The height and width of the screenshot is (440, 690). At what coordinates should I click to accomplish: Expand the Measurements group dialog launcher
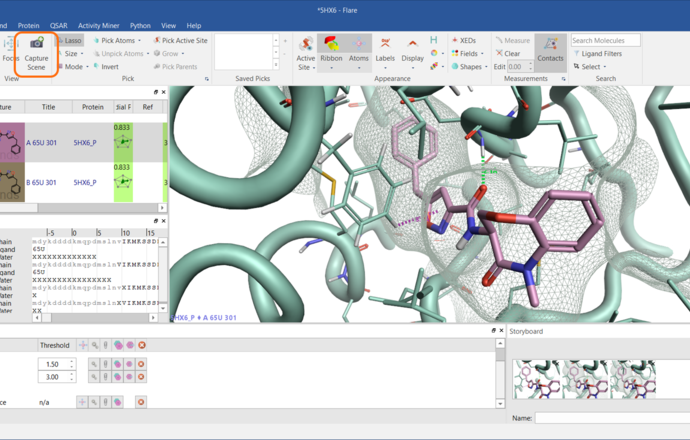coord(563,79)
